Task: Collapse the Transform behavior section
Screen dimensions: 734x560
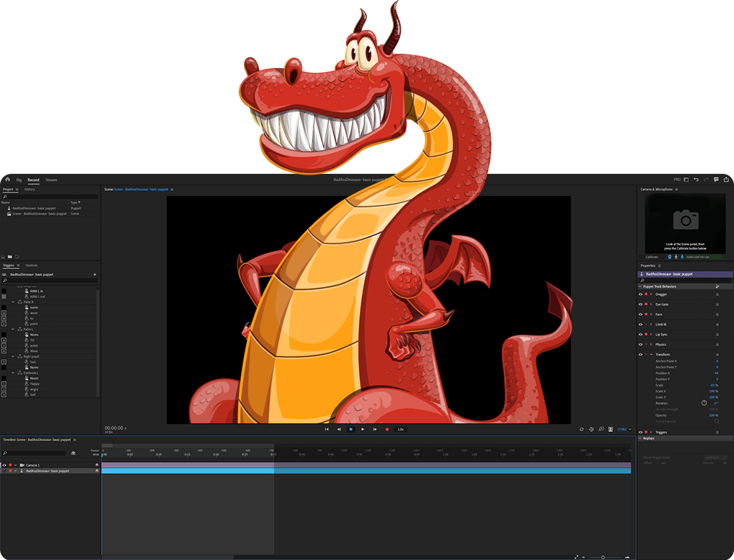Action: (x=650, y=354)
